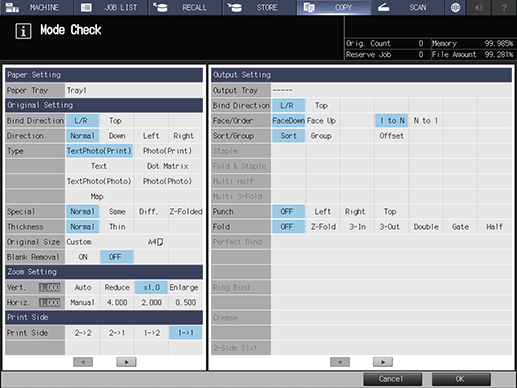Enable Offset output
The width and height of the screenshot is (517, 388).
click(x=391, y=136)
